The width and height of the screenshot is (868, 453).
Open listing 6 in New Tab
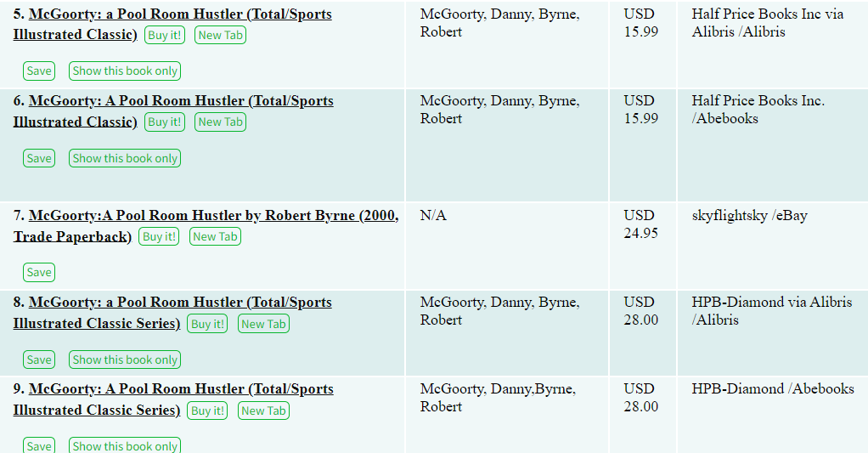pos(220,122)
